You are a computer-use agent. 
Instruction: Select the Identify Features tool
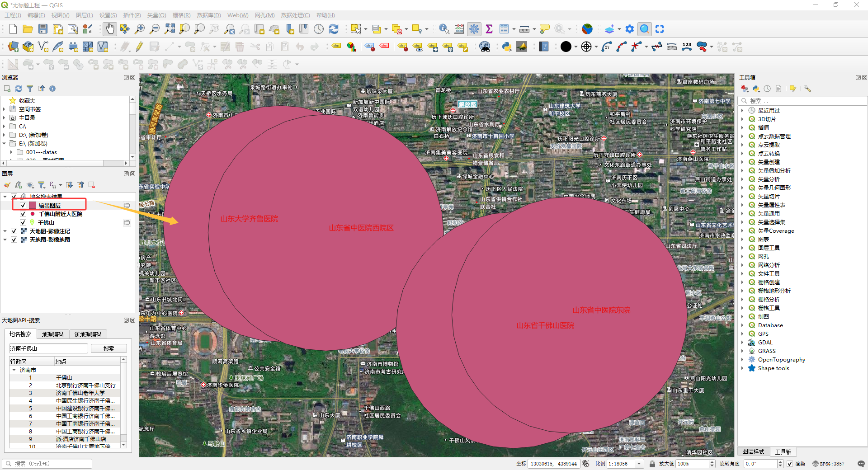click(x=444, y=29)
